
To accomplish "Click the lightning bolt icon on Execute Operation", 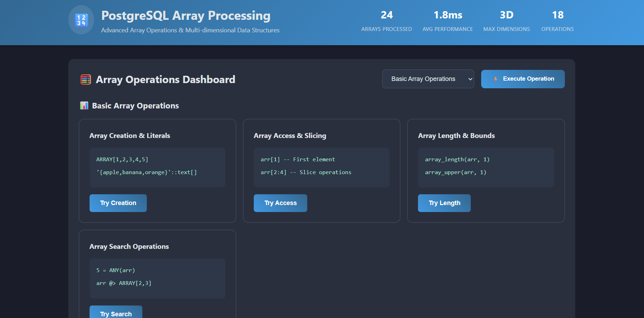I will point(496,79).
